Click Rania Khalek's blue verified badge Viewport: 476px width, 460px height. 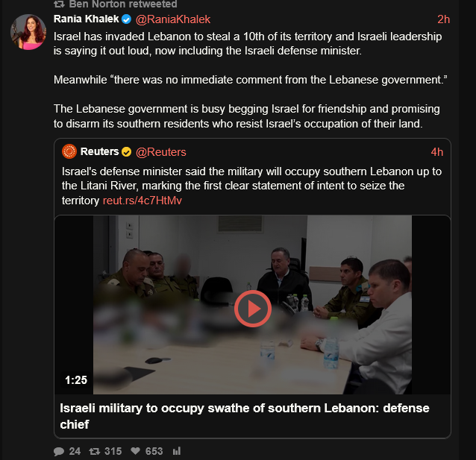click(127, 19)
